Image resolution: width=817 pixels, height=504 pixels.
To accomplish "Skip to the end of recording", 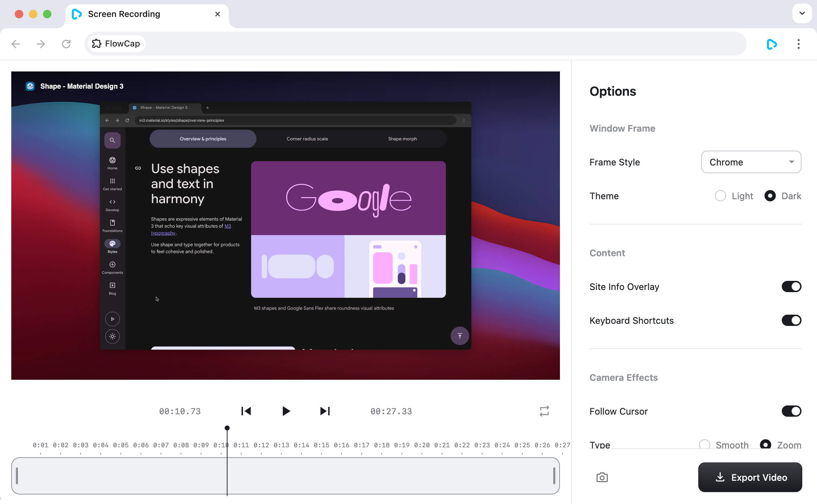I will click(x=325, y=411).
